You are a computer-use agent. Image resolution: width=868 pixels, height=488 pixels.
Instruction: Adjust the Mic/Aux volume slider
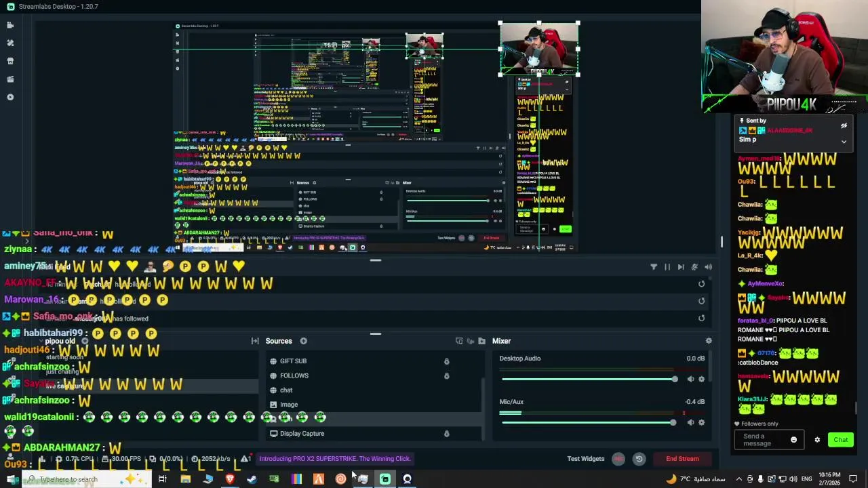coord(588,422)
